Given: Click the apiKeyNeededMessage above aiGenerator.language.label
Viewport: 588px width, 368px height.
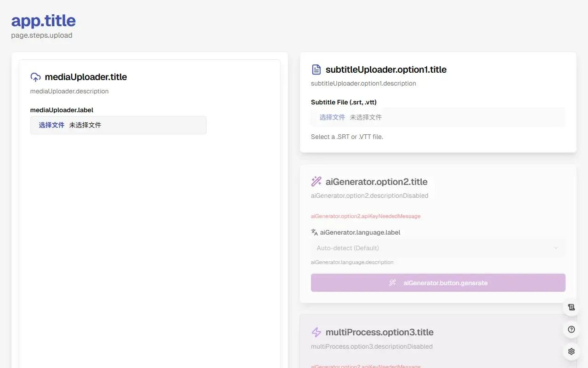Looking at the screenshot, I should (x=366, y=216).
